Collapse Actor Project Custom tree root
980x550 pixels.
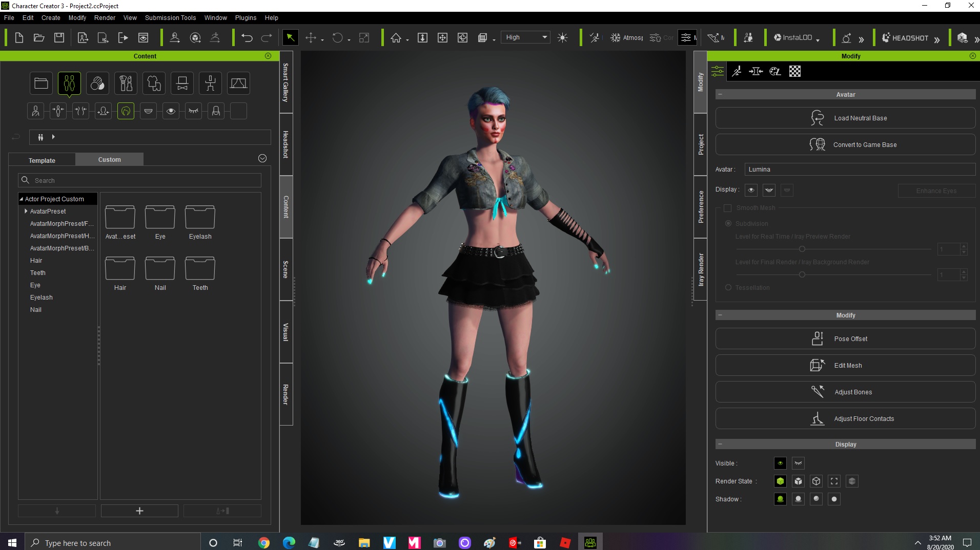(x=22, y=199)
